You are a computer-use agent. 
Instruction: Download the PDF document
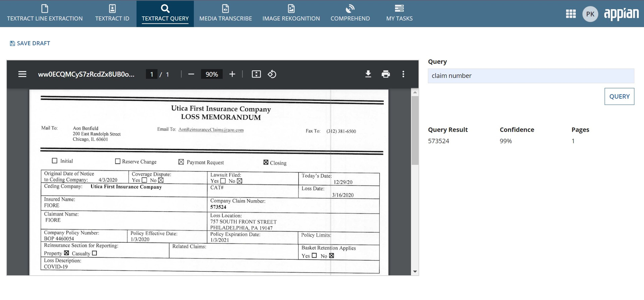(x=368, y=74)
